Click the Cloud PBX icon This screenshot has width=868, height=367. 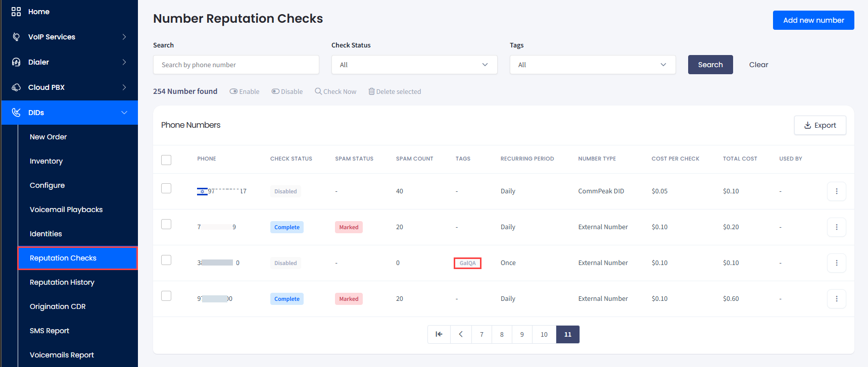16,87
